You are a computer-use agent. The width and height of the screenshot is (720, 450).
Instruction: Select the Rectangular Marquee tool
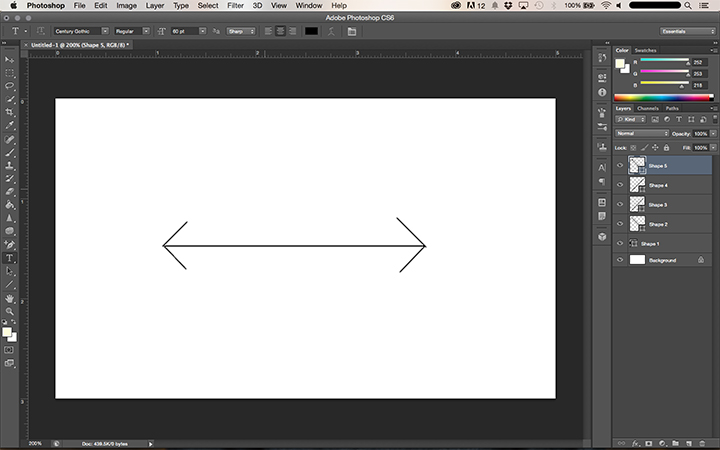(x=9, y=73)
